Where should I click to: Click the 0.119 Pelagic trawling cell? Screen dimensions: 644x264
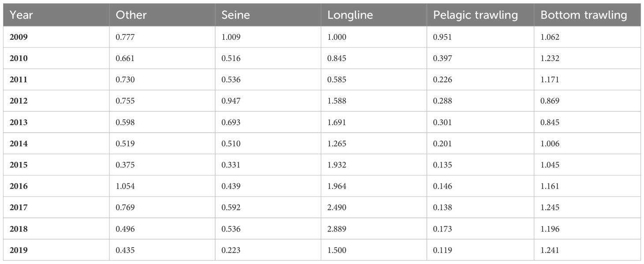click(x=442, y=250)
